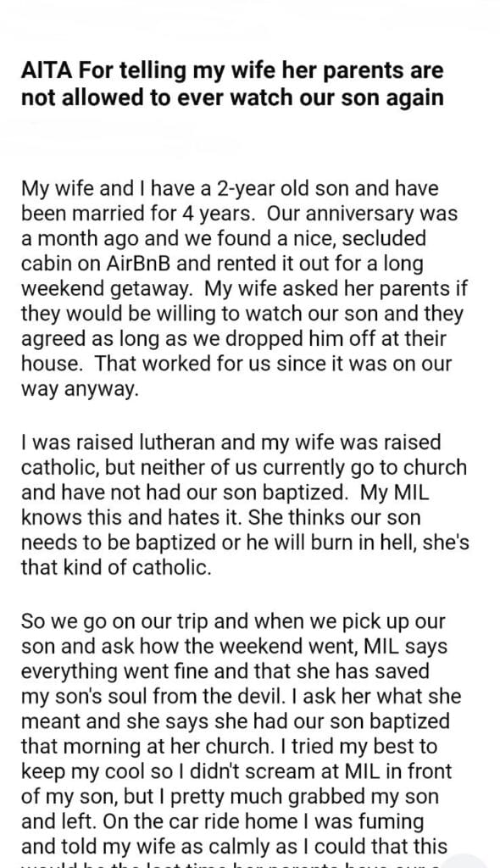The height and width of the screenshot is (868, 500).
Task: Click the phrase 'that kind of catholic.'
Action: pos(116,568)
